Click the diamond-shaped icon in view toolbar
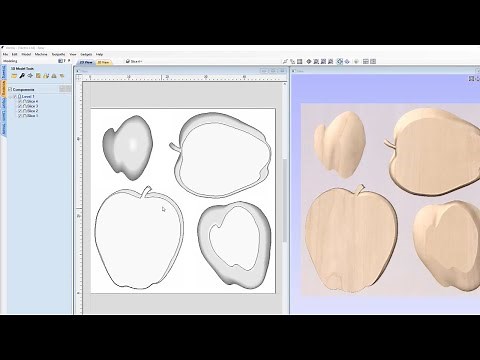The width and height of the screenshot is (480, 360). pos(309,61)
